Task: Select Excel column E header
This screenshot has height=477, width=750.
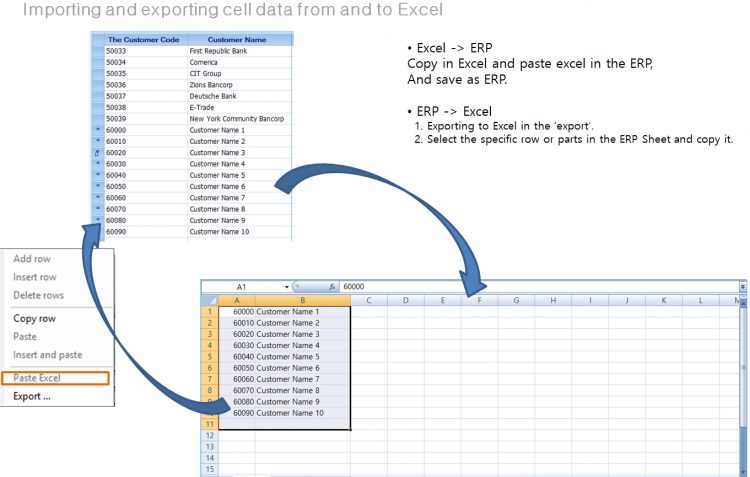Action: coord(442,300)
